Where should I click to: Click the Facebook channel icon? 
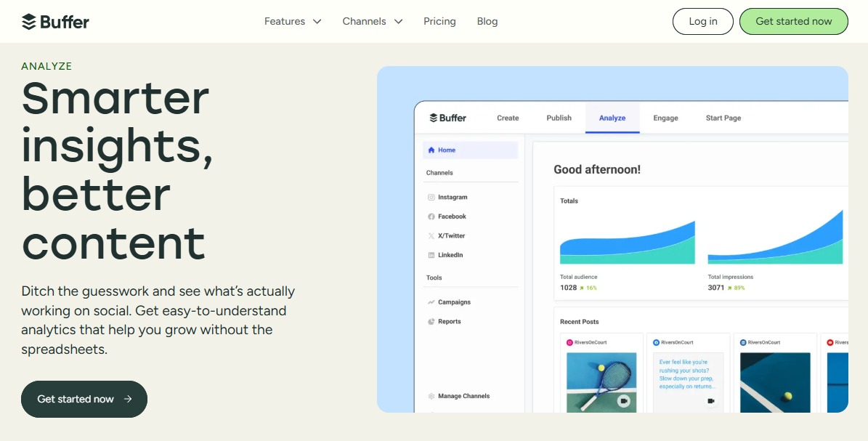(x=431, y=216)
